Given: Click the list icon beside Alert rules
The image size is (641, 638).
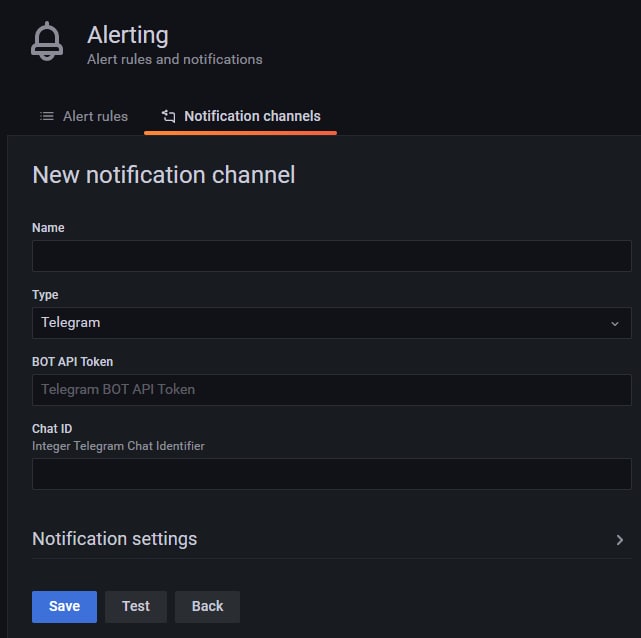Looking at the screenshot, I should pyautogui.click(x=47, y=116).
